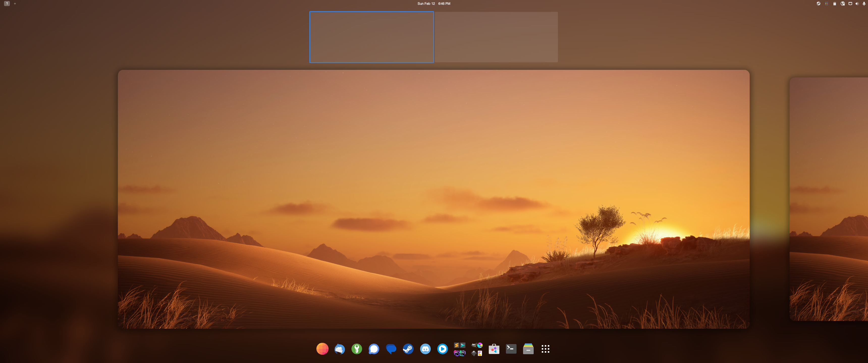Image resolution: width=868 pixels, height=363 pixels.
Task: Click the plus button to add workspace
Action: click(15, 4)
